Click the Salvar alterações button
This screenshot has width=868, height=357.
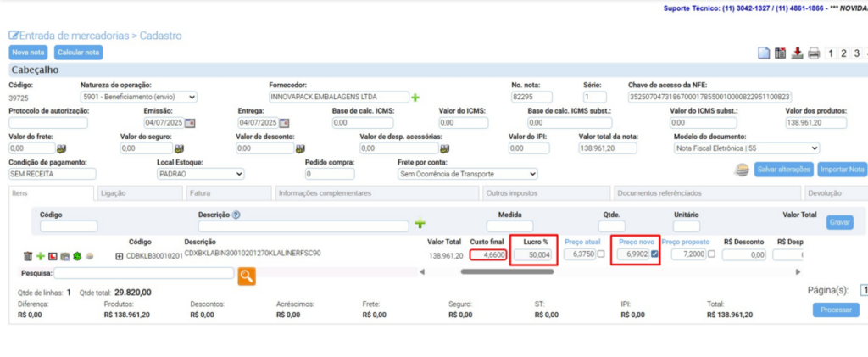783,170
